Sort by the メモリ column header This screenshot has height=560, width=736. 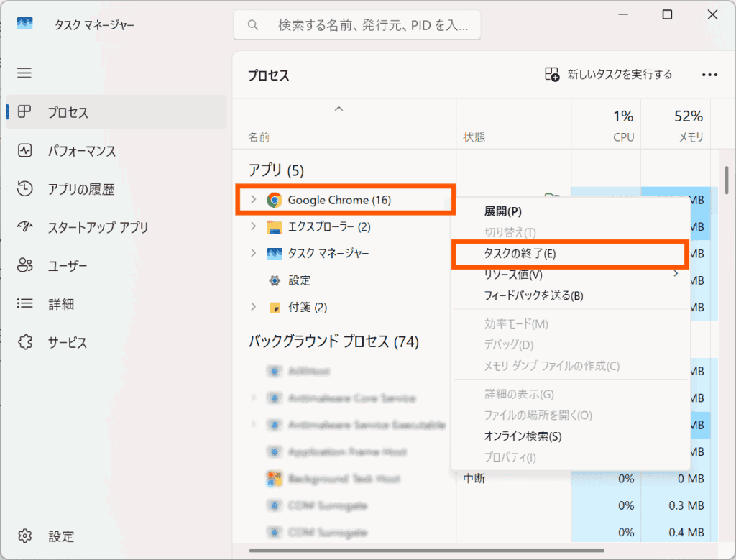pos(676,125)
